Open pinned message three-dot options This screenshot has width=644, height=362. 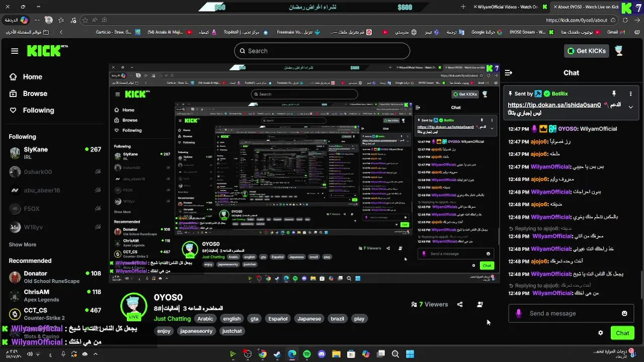tap(630, 94)
